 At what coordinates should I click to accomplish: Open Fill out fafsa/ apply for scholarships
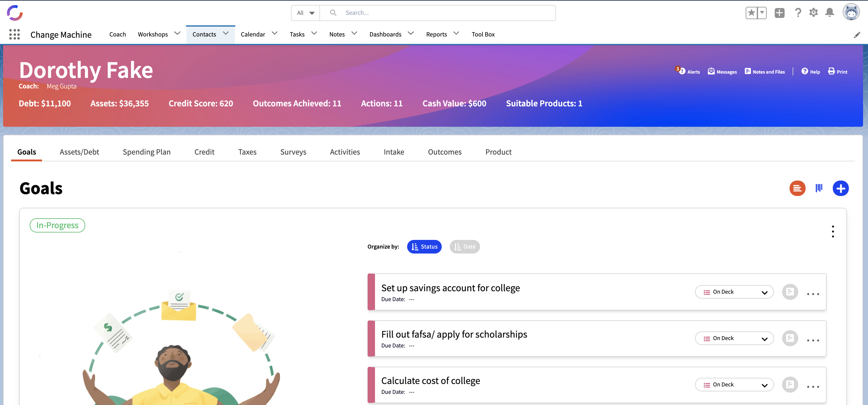pos(454,334)
